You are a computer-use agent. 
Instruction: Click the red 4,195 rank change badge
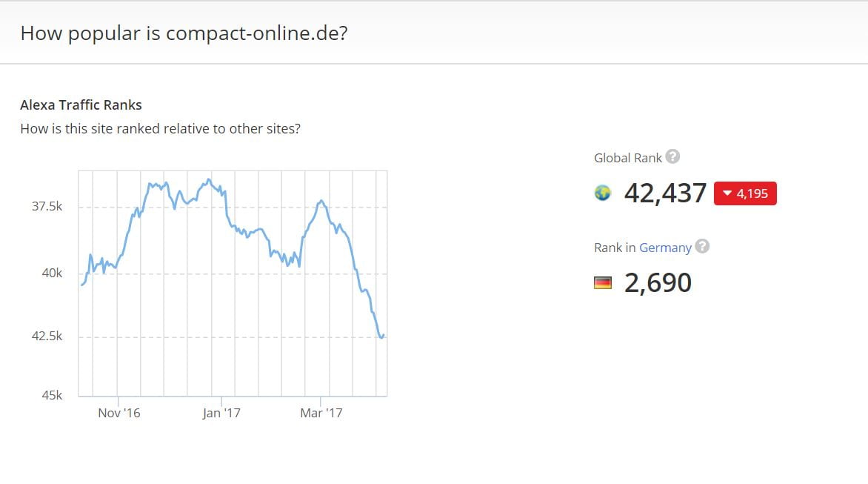point(745,193)
